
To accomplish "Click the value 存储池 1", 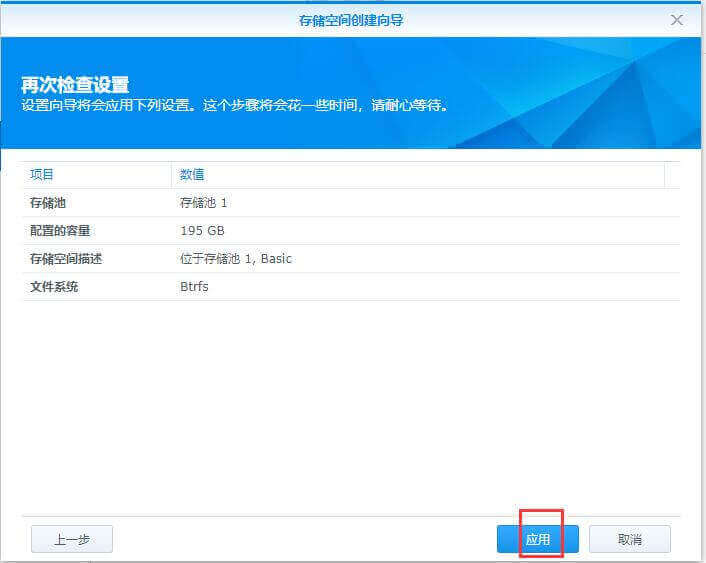I will (204, 203).
